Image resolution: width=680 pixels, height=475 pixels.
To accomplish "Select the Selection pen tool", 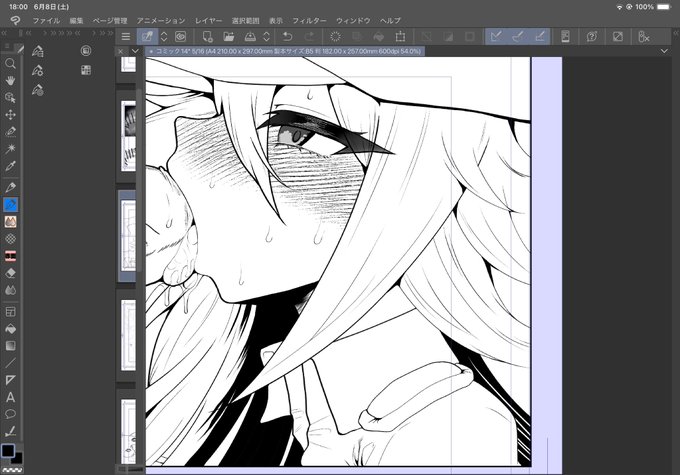I will (10, 131).
